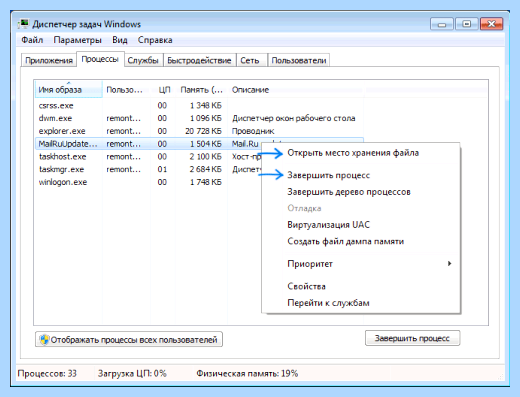Minimize the Task Manager window
The image size is (520, 397).
pos(442,24)
